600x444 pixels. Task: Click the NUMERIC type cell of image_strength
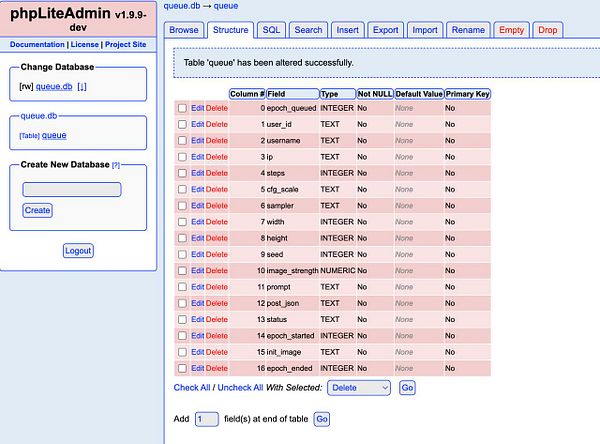pyautogui.click(x=338, y=271)
